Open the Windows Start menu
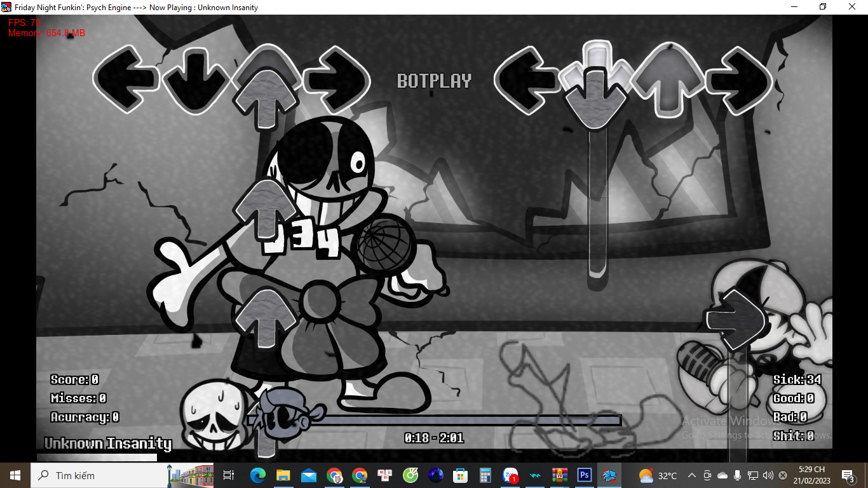Image resolution: width=868 pixels, height=488 pixels. (x=15, y=475)
